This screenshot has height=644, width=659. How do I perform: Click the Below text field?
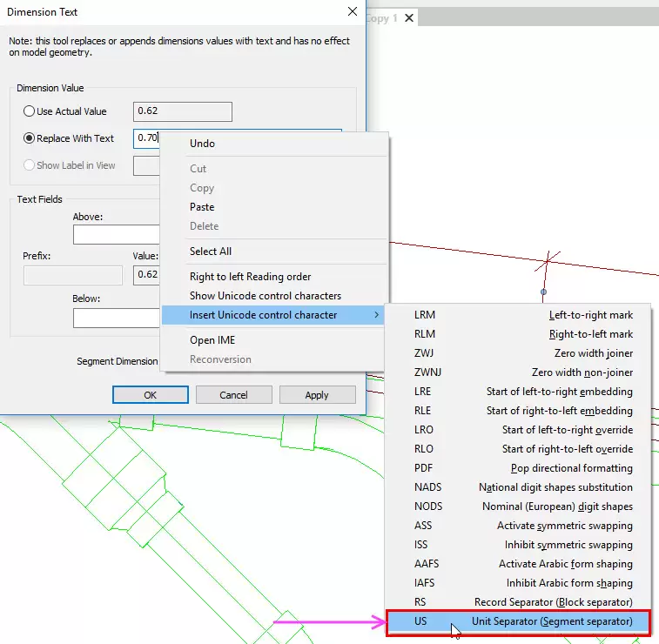(x=116, y=318)
